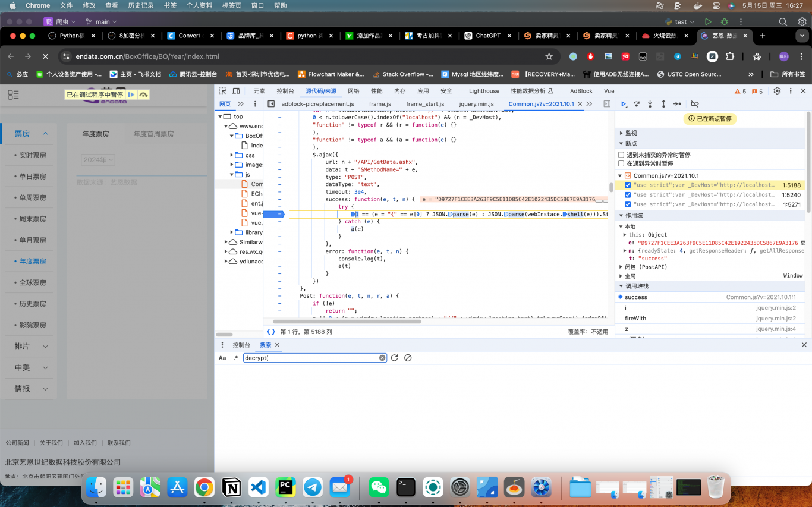
Task: Open the 2024年 year dropdown
Action: [x=98, y=160]
